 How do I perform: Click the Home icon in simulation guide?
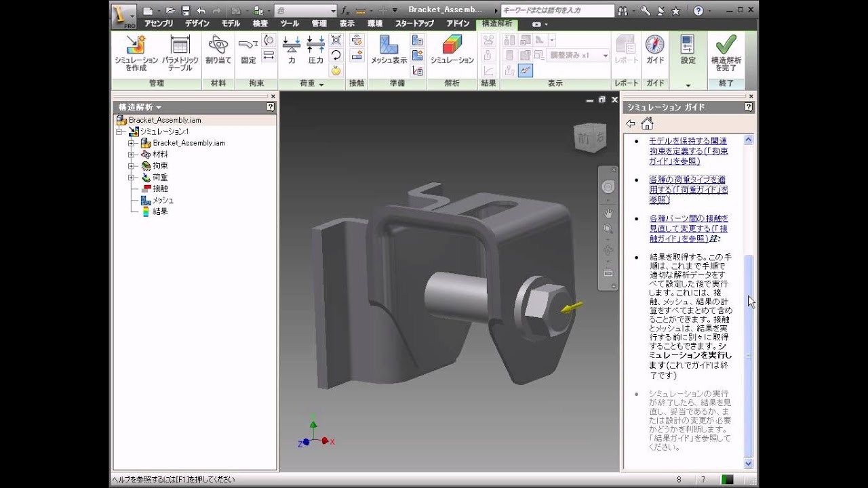pos(647,123)
